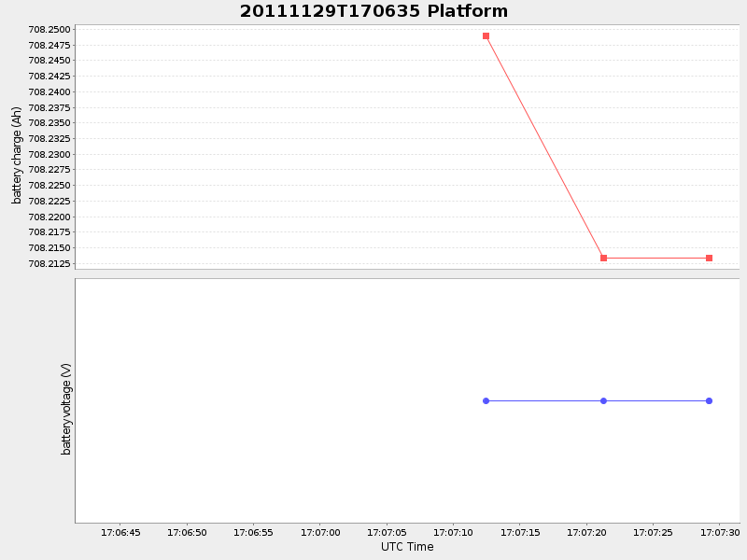The image size is (747, 560).
Task: Select the first blue voltage data point
Action: pos(485,400)
